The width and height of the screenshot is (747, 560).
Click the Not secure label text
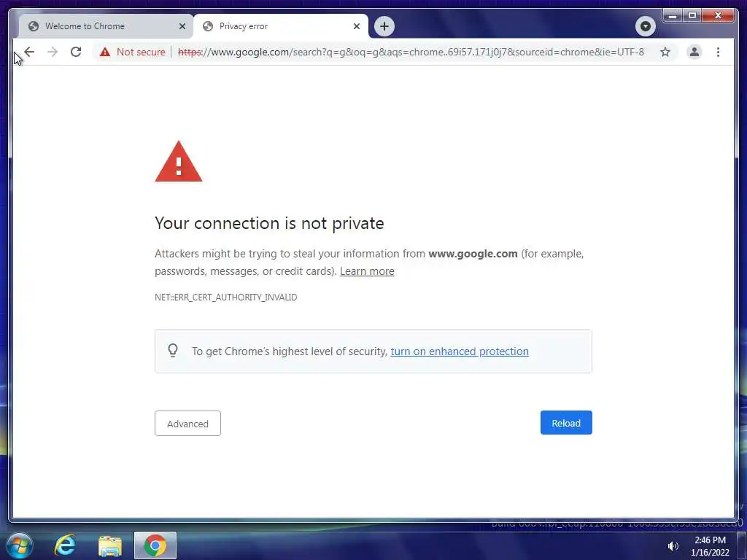pyautogui.click(x=141, y=52)
